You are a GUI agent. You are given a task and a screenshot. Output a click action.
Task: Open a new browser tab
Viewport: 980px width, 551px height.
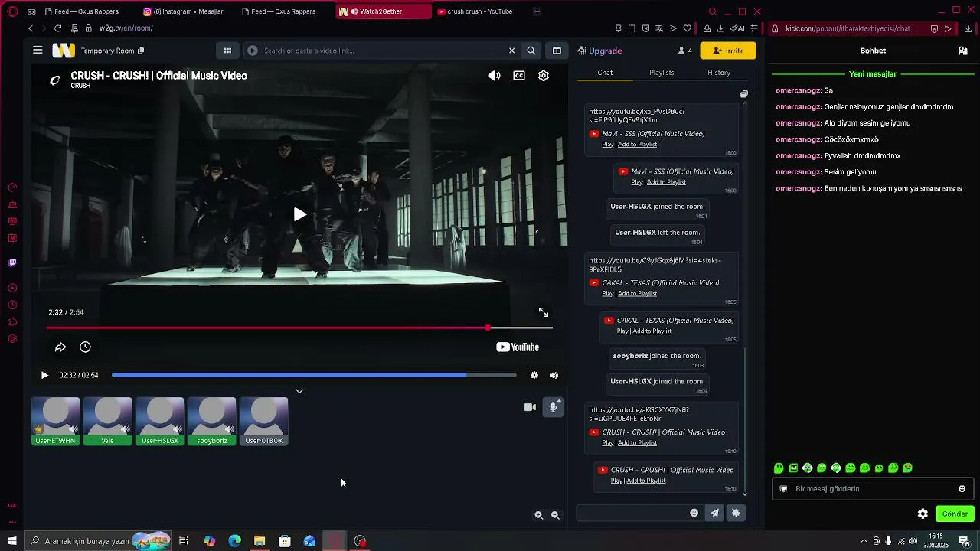[x=537, y=11]
